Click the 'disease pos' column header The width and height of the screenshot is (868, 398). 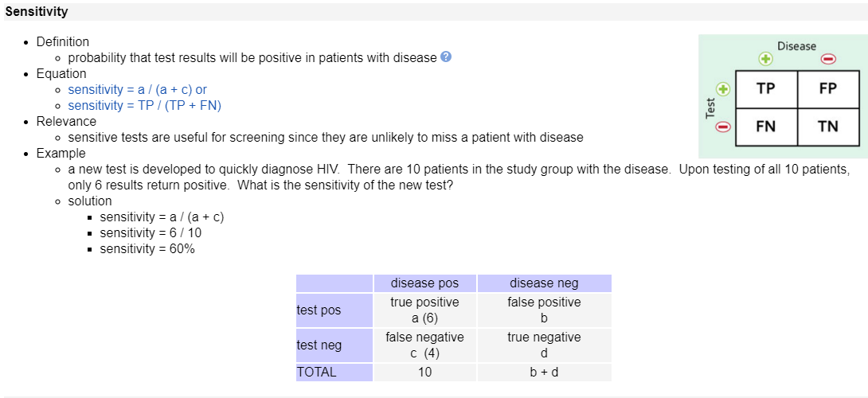coord(424,283)
